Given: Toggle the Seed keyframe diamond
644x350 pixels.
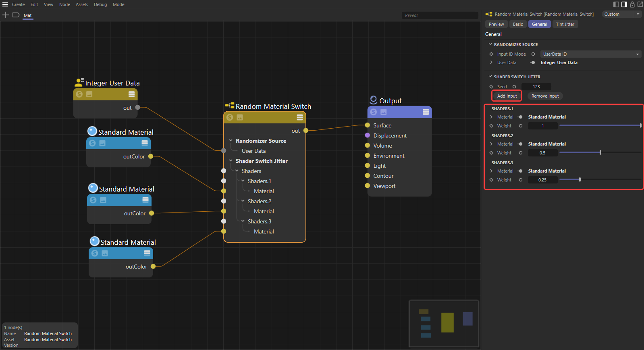Looking at the screenshot, I should pos(491,87).
